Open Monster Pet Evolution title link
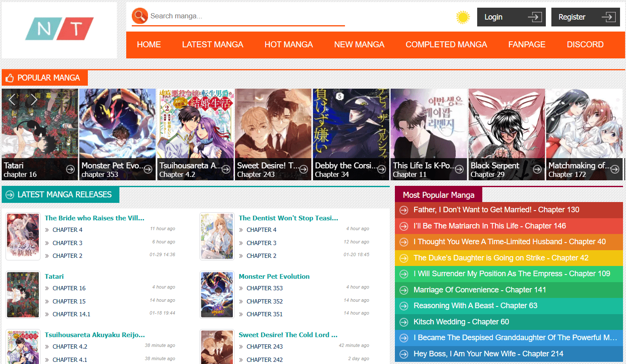Image resolution: width=626 pixels, height=364 pixels. pyautogui.click(x=274, y=276)
